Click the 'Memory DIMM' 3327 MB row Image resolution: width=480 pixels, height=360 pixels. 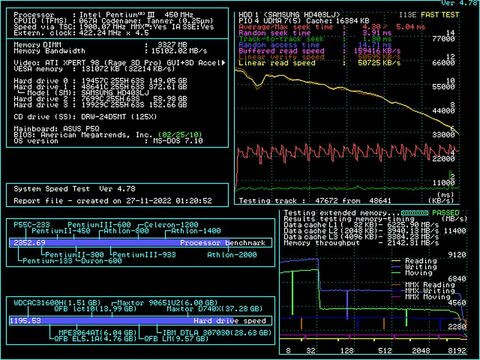[100, 45]
